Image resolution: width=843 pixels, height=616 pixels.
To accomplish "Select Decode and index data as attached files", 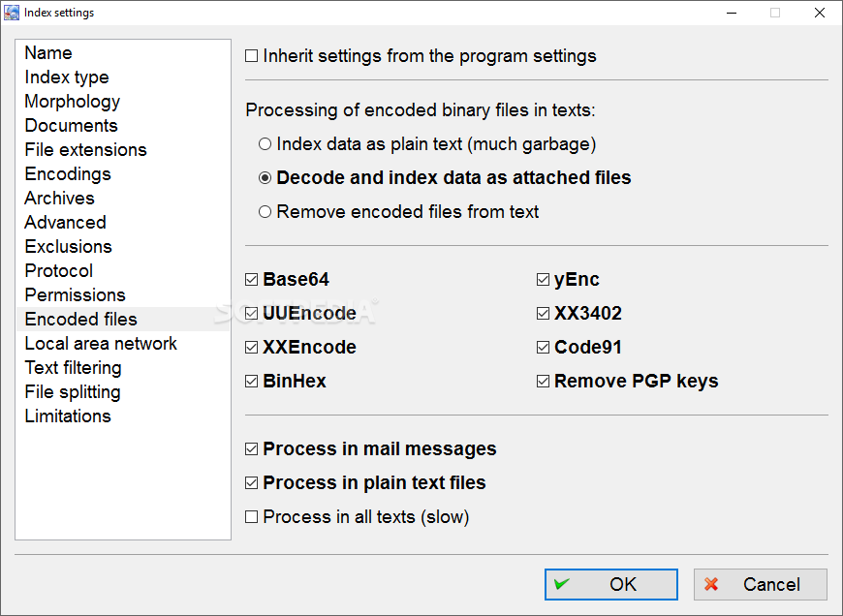I will [x=265, y=178].
